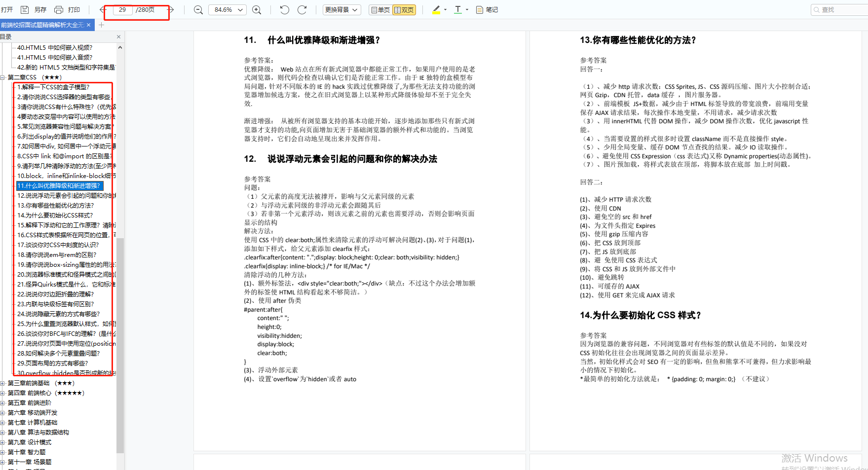Rotate page counterclockwise icon
Image resolution: width=868 pixels, height=470 pixels.
click(285, 10)
